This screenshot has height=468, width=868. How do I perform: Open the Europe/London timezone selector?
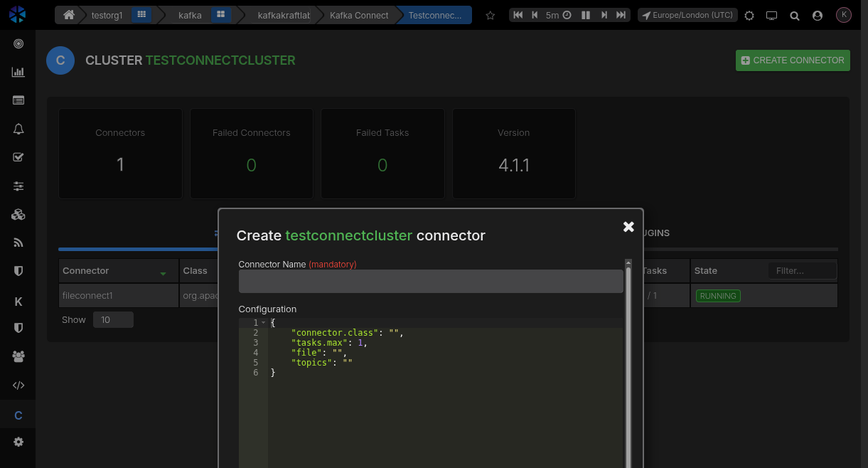coord(687,15)
